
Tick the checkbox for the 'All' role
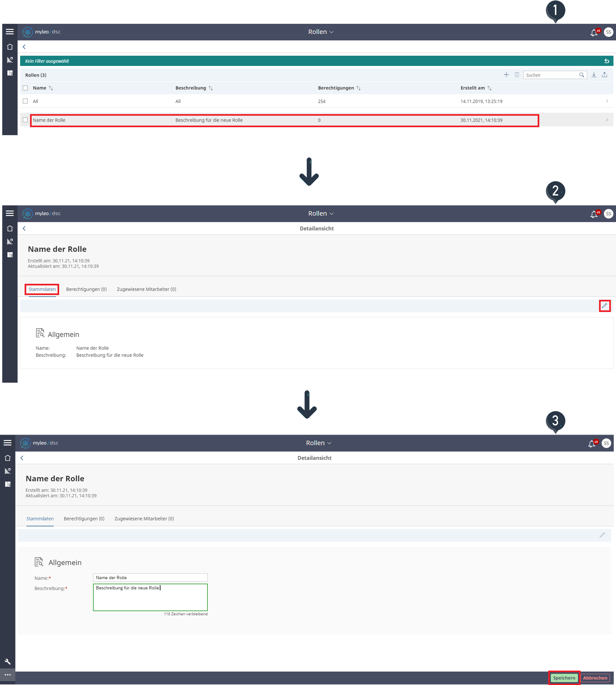tap(25, 101)
